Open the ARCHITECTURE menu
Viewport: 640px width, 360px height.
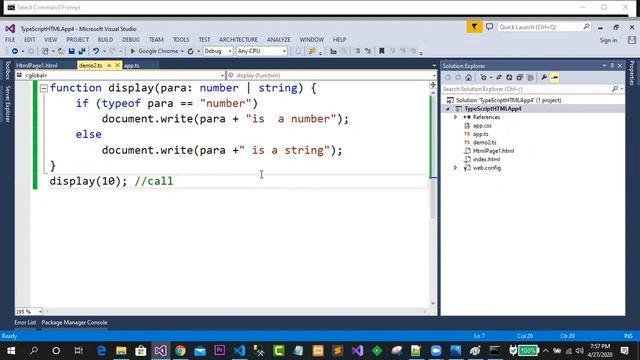(x=238, y=40)
